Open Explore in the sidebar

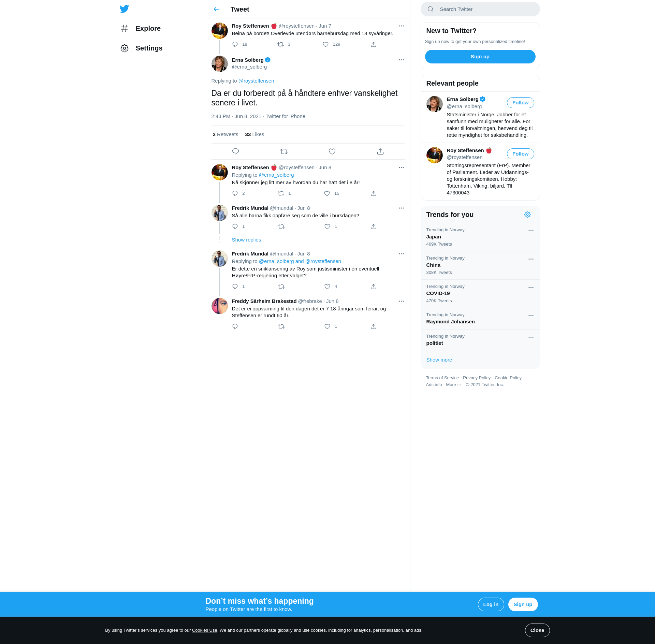140,28
